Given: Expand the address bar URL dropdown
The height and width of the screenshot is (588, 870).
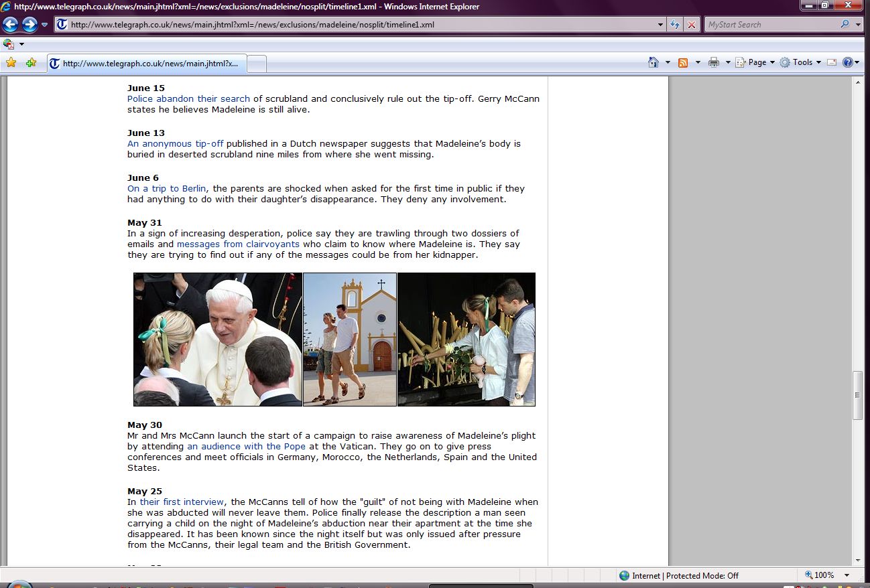Looking at the screenshot, I should click(x=661, y=25).
